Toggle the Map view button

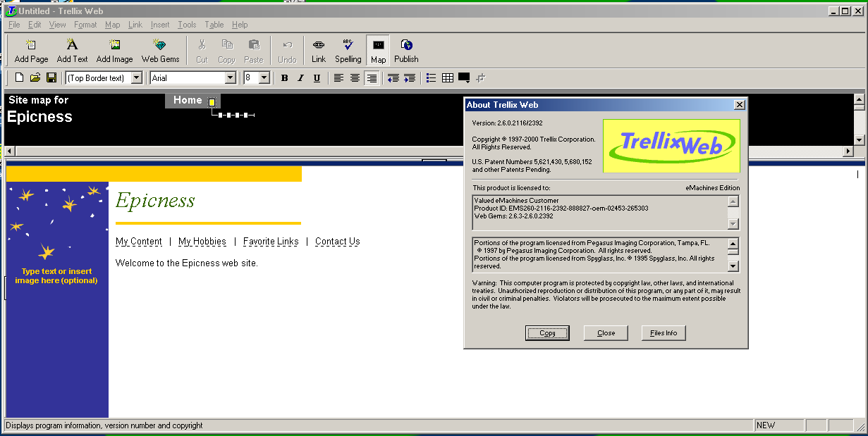378,50
